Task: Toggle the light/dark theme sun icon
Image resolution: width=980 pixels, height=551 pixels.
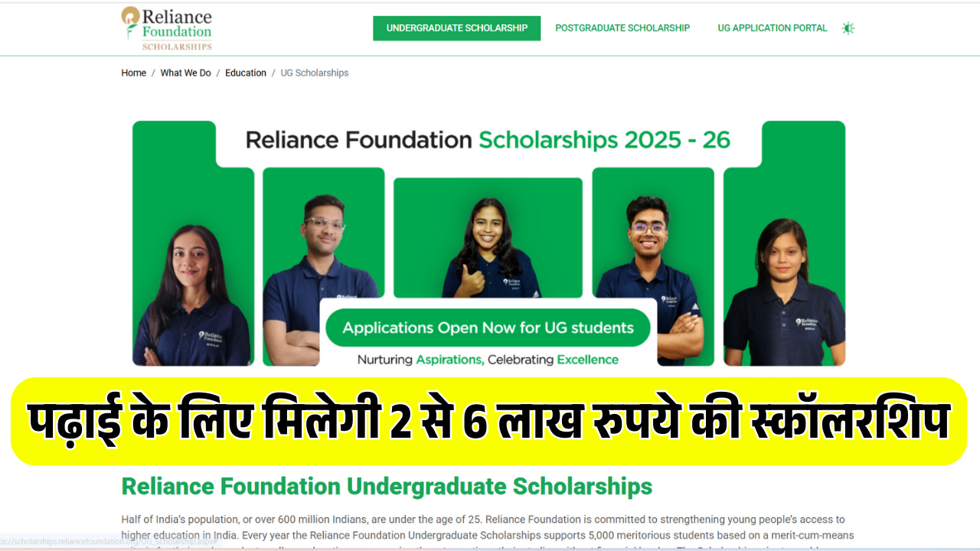Action: coord(848,28)
